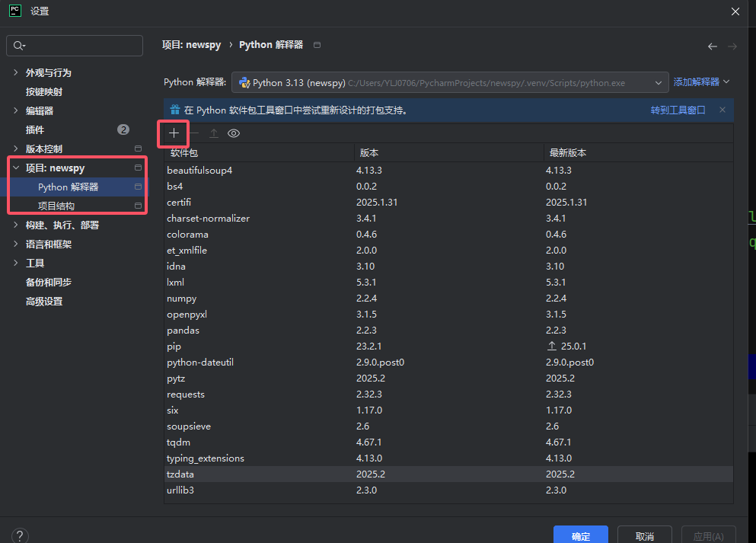The image size is (756, 543).
Task: Expand the 外观与行为 section
Action: [x=16, y=72]
